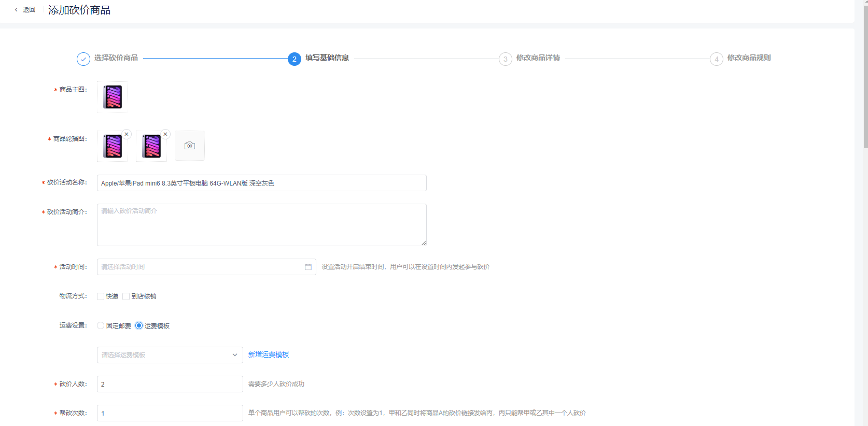Screen dimensions: 868x426
Task: Click the back arrow icon
Action: [16, 10]
